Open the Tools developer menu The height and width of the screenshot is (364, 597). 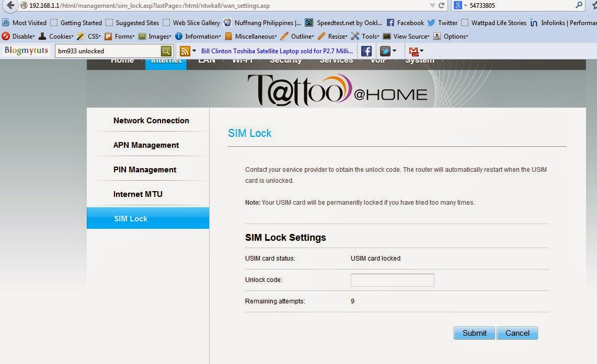[x=365, y=37]
